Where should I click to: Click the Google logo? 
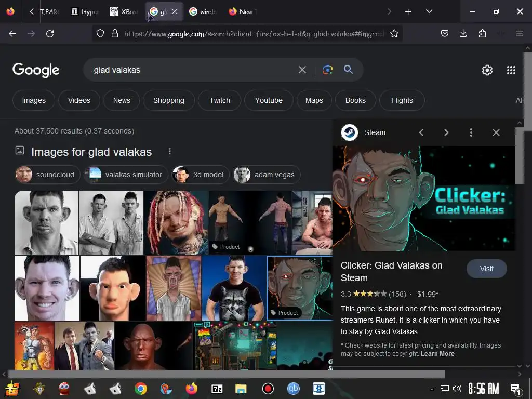tap(36, 70)
